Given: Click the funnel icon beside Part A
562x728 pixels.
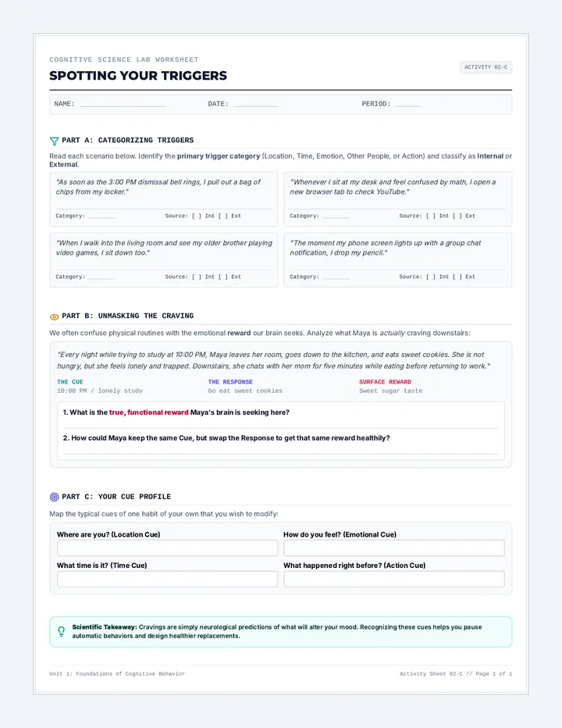Looking at the screenshot, I should coord(55,141).
